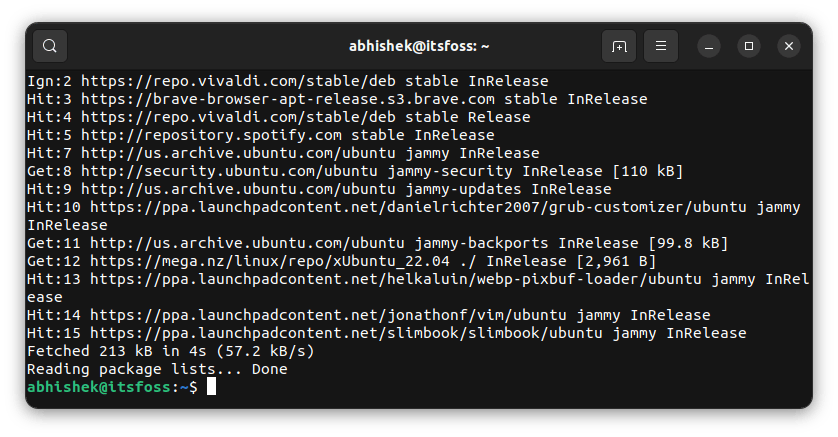Maximize the terminal window

tap(748, 46)
